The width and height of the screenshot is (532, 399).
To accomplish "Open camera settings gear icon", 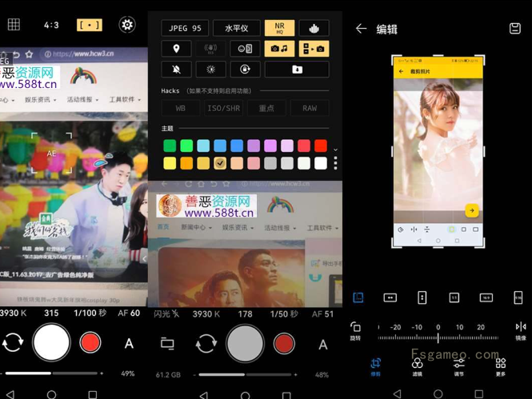I will click(x=127, y=25).
